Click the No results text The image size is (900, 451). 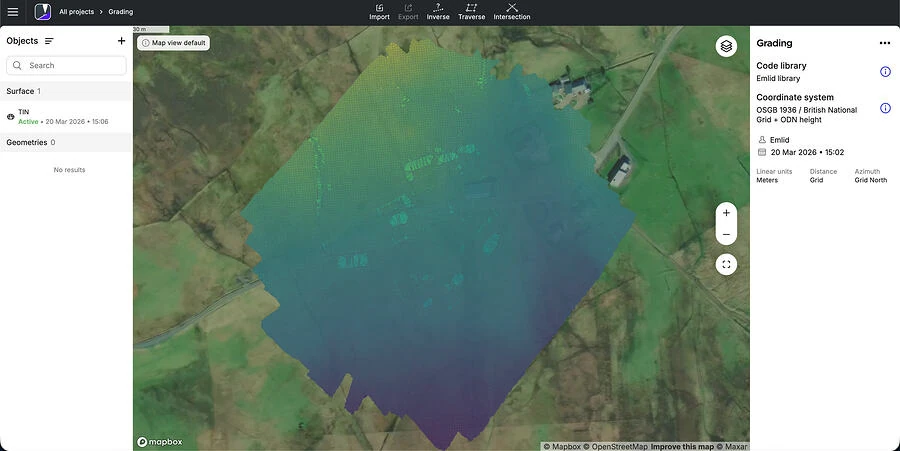click(x=69, y=170)
